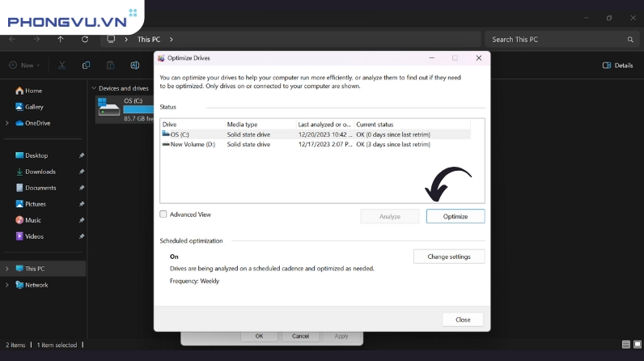Click the Rename icon in toolbar
Screen dimensions: 644x361
[133, 66]
